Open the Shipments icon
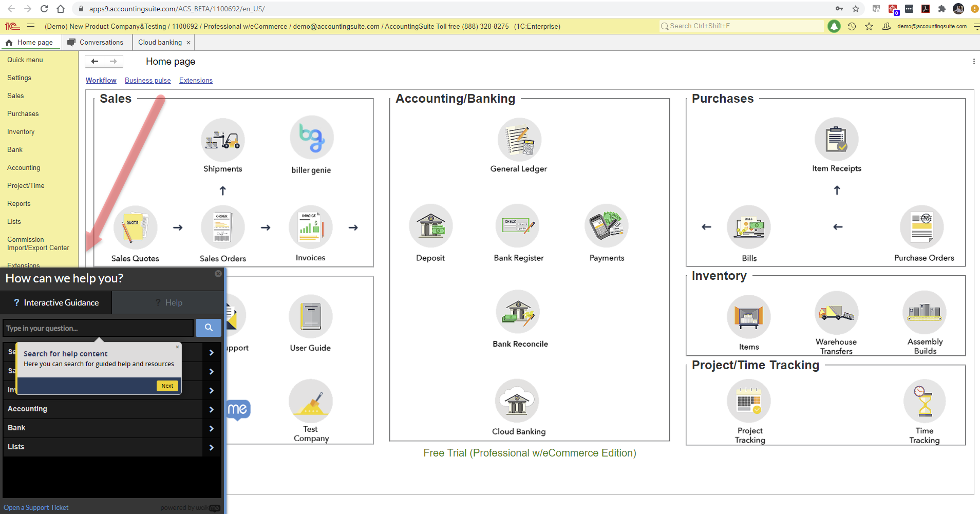Viewport: 980px width, 514px height. click(222, 140)
